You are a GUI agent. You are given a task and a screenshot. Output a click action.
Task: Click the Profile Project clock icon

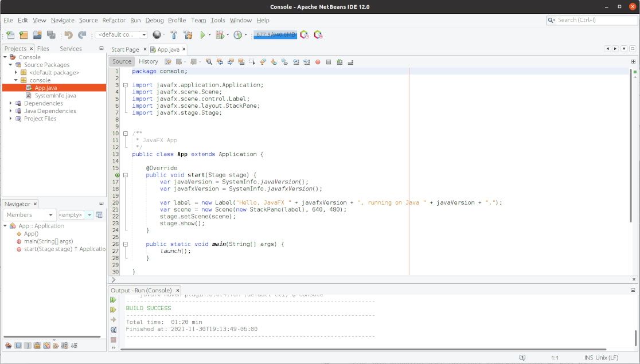[x=238, y=35]
